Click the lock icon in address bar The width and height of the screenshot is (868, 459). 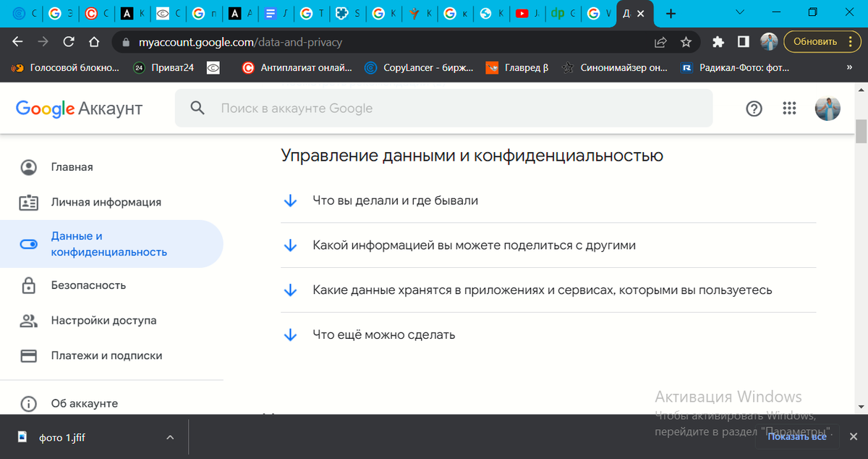(125, 43)
